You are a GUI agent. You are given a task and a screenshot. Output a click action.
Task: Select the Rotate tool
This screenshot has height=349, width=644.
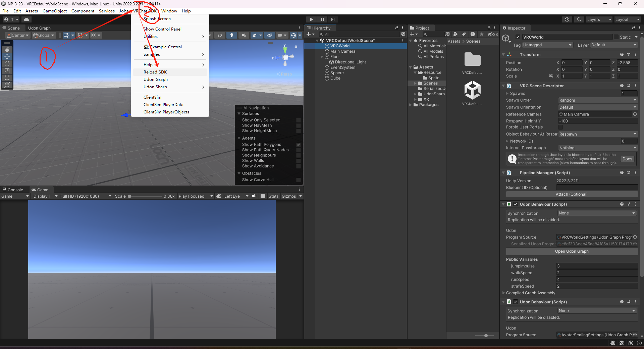[7, 64]
